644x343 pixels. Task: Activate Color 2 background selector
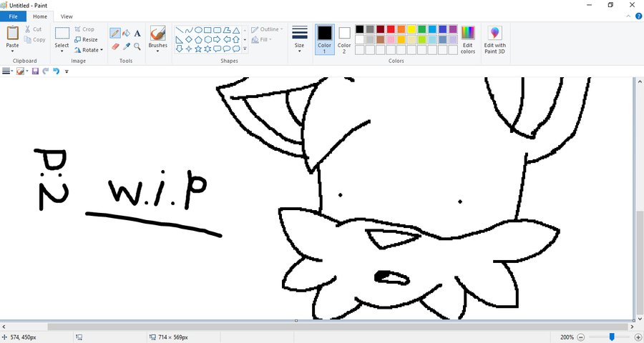(x=344, y=40)
